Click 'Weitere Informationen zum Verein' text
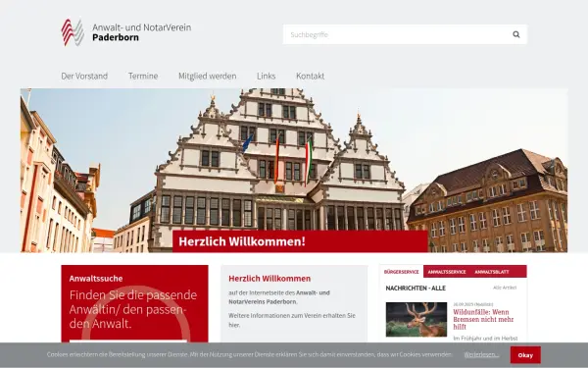Viewport: 588px width, 368px height. point(292,320)
